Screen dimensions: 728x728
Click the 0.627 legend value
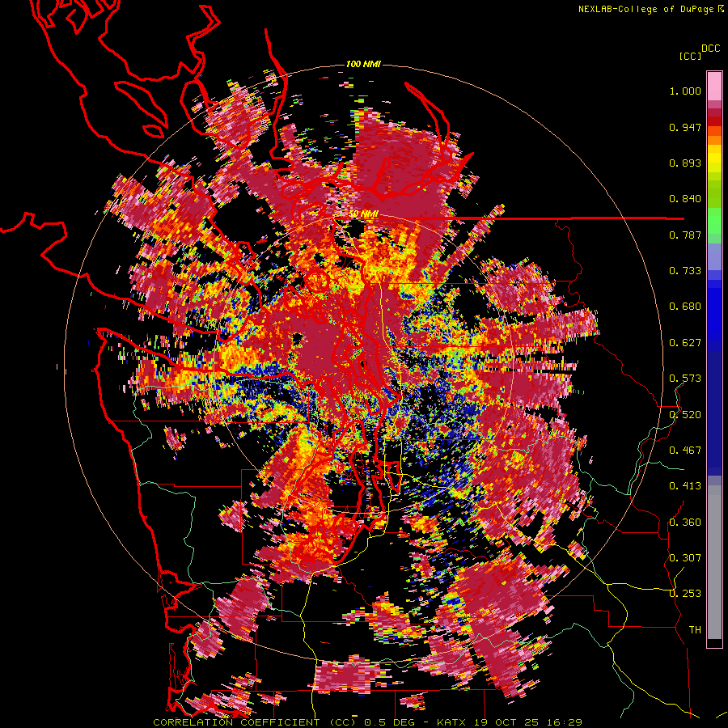(685, 343)
